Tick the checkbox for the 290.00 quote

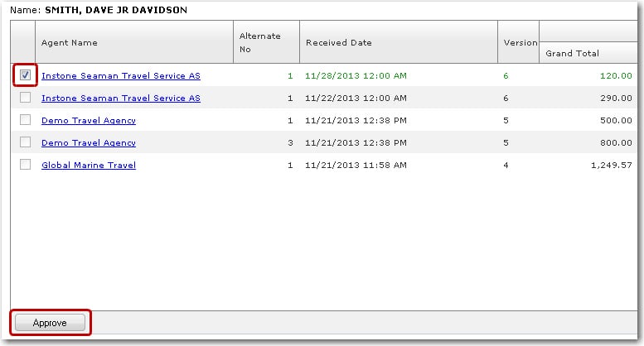pos(26,98)
